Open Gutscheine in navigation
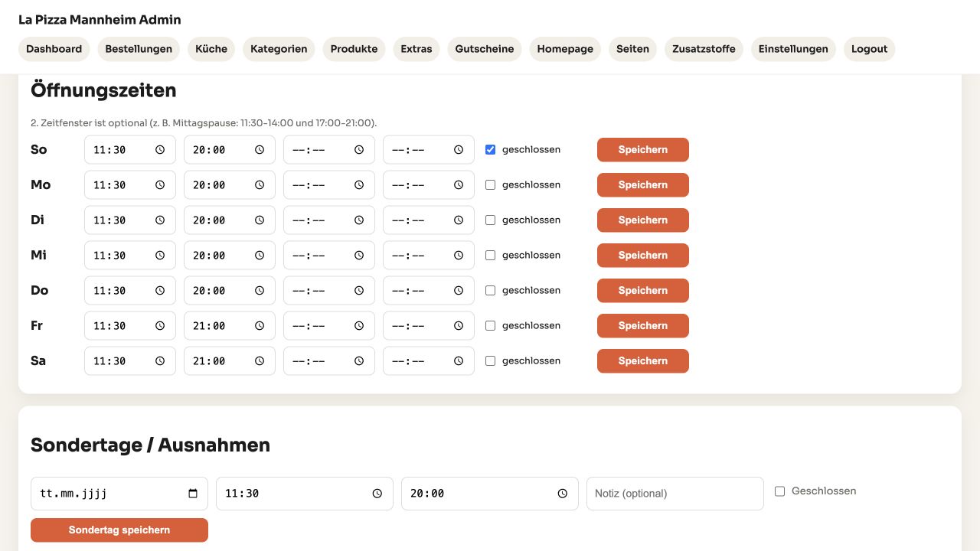980x551 pixels. 485,49
